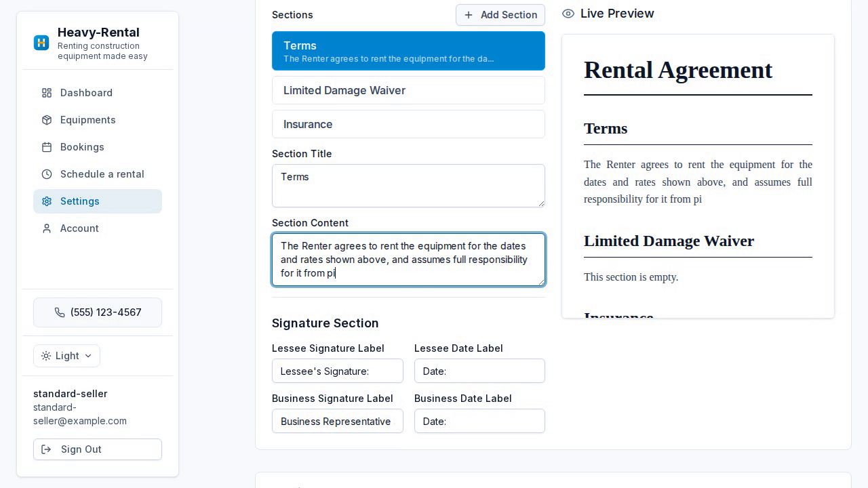Click the Signature Section heading
Image resolution: width=868 pixels, height=488 pixels.
point(325,323)
